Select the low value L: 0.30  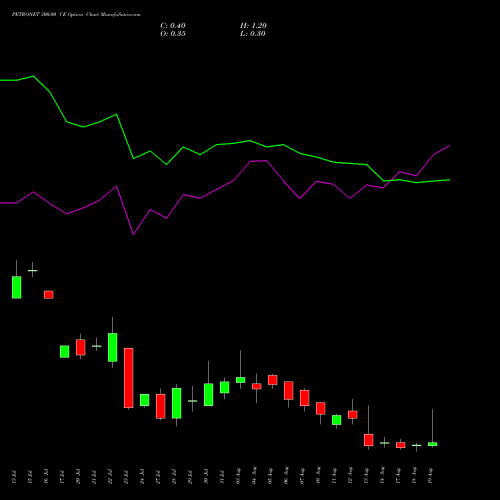(253, 34)
